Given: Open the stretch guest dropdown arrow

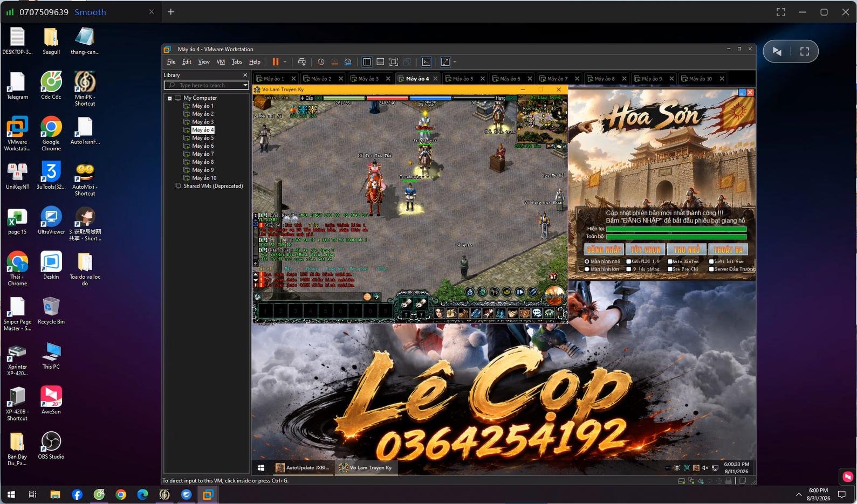Looking at the screenshot, I should tap(455, 62).
